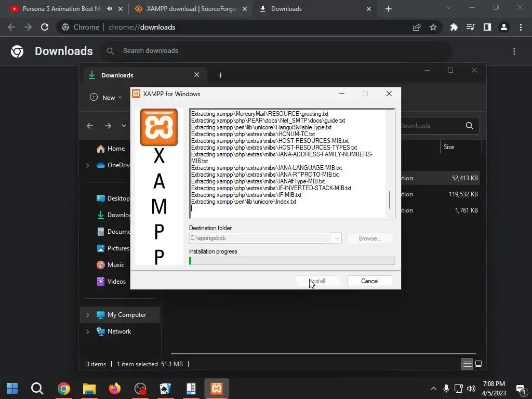Click the Installation progress bar
Image resolution: width=532 pixels, height=399 pixels.
(x=292, y=261)
